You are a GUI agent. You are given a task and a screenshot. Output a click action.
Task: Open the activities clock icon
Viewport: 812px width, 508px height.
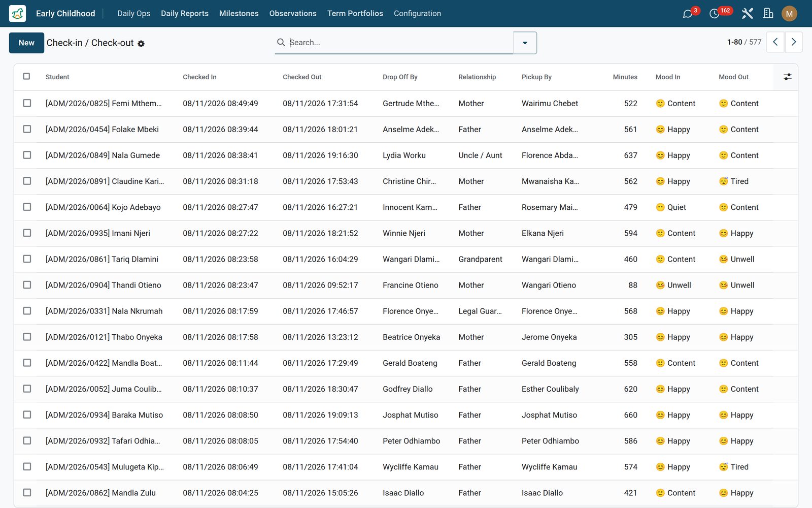(715, 14)
